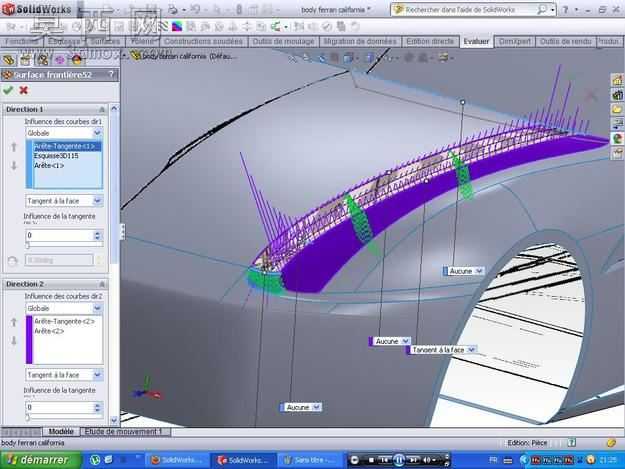
Task: Open the Etude de mouvement 1 tab
Action: pyautogui.click(x=123, y=432)
